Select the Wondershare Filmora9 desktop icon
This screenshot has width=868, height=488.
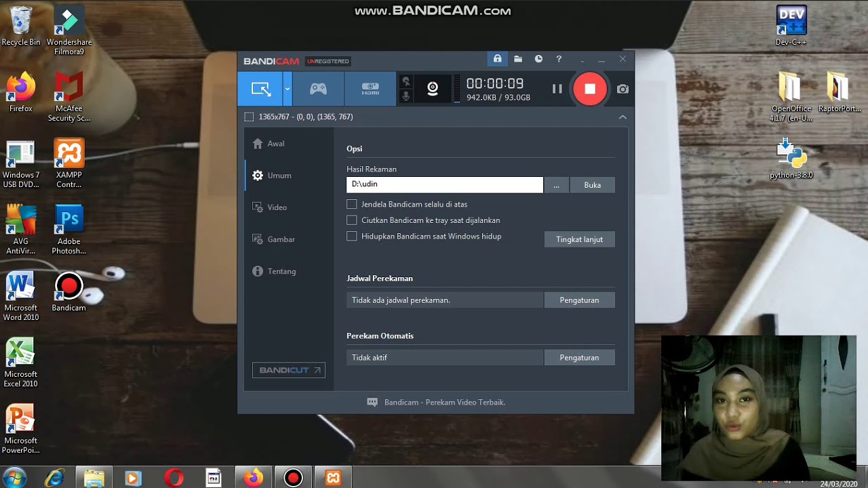pos(69,31)
